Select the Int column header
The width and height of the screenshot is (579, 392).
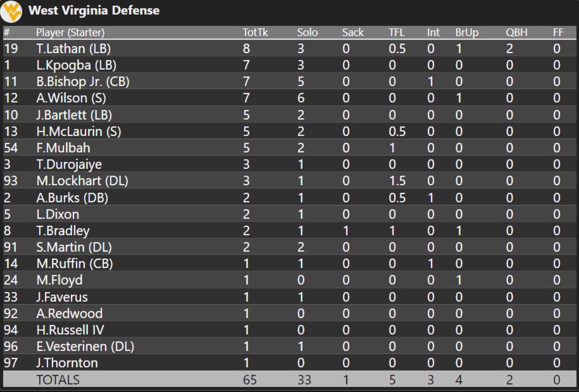[433, 33]
